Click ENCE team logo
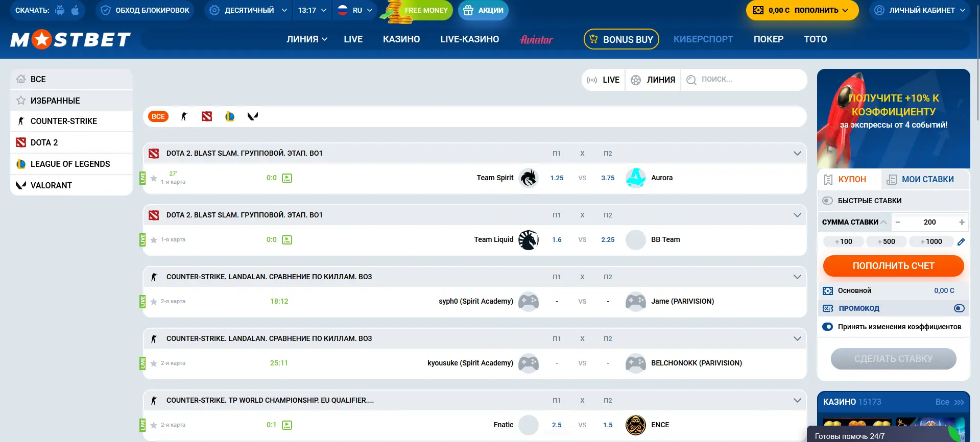 [x=636, y=425]
